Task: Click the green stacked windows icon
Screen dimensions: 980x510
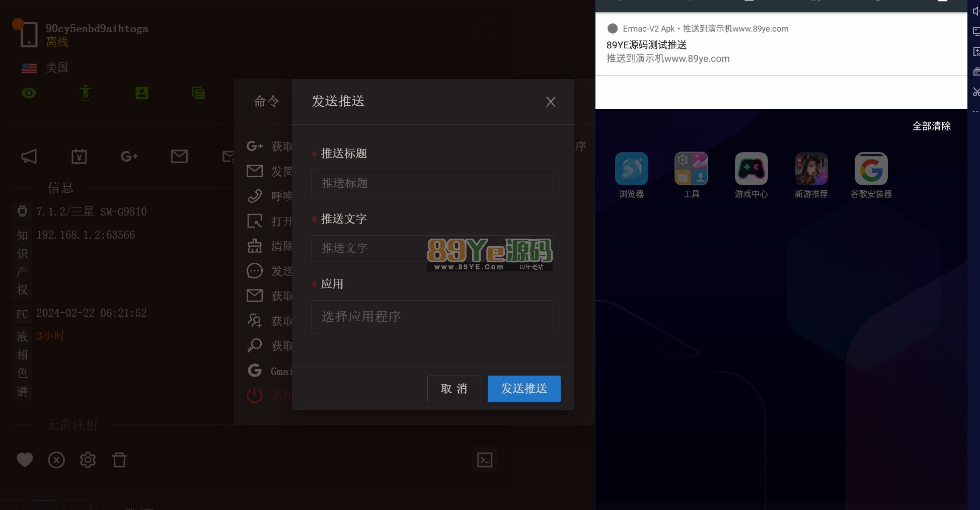Action: pyautogui.click(x=198, y=93)
